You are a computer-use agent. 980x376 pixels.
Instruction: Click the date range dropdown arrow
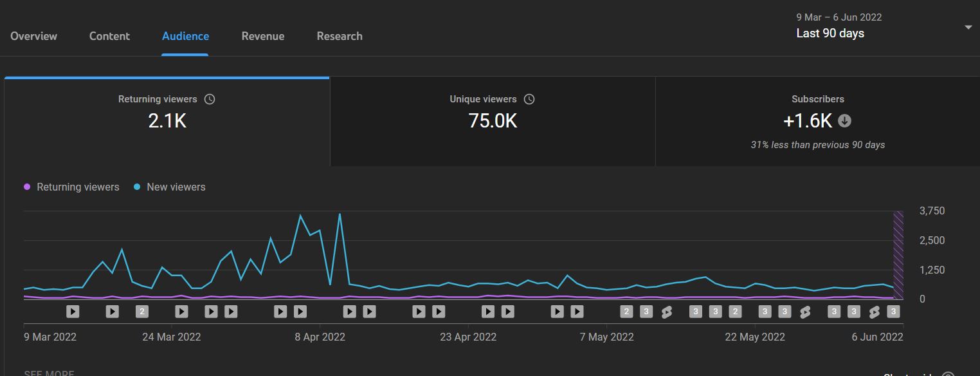(968, 27)
